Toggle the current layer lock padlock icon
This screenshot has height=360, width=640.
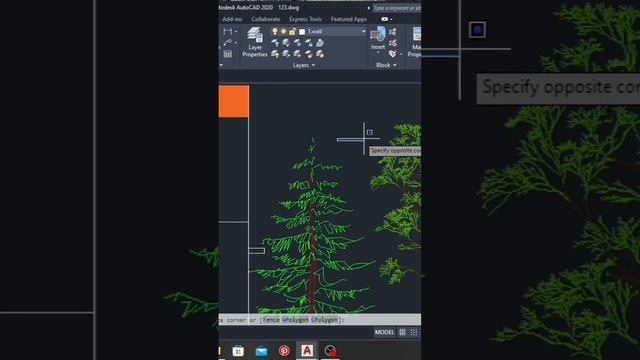292,31
